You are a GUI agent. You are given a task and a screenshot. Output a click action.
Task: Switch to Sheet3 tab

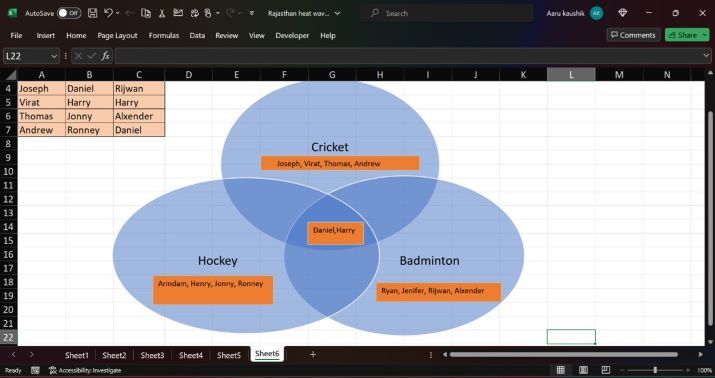tap(152, 355)
